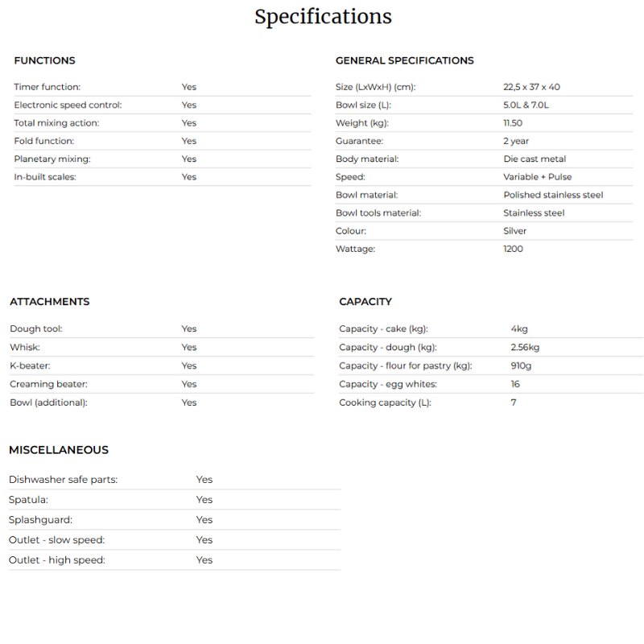Click the ATTACHMENTS section heading
644x644 pixels.
click(50, 302)
